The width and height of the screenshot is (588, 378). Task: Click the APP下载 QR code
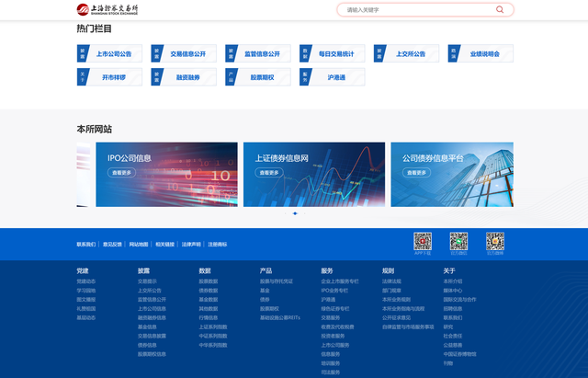[x=423, y=241]
